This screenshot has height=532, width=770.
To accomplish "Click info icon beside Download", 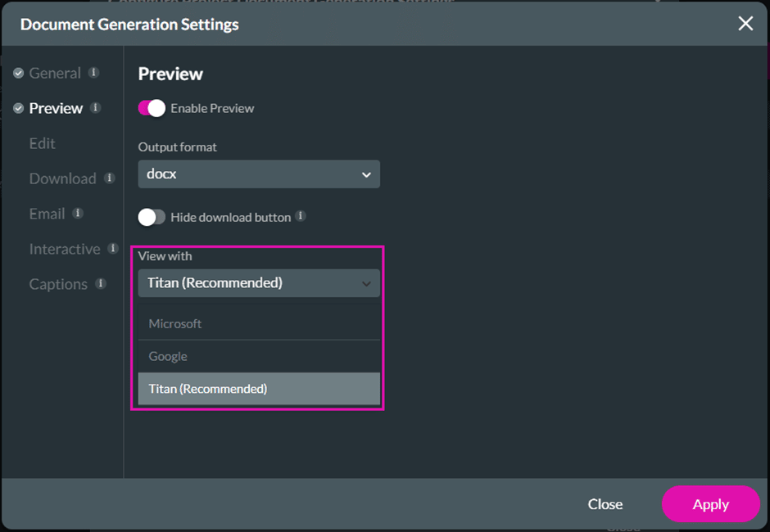I will pyautogui.click(x=110, y=178).
